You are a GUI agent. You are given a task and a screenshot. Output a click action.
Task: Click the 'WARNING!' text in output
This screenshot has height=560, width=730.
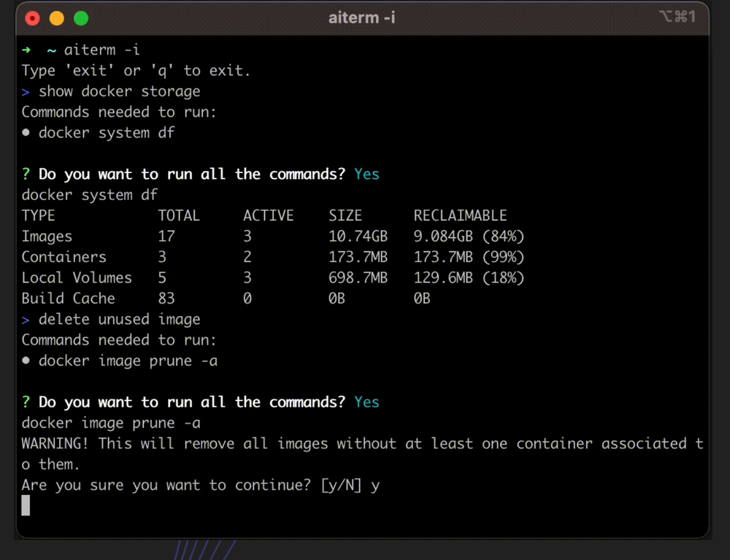55,444
